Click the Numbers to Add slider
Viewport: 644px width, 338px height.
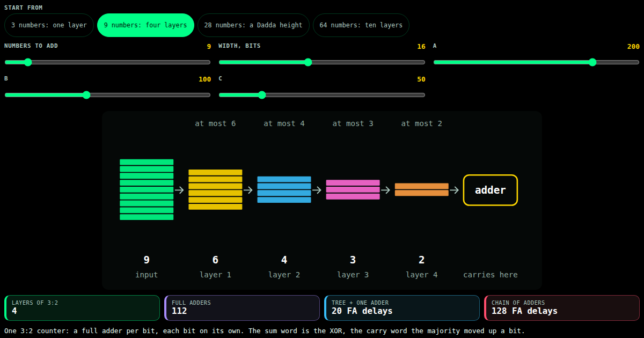(x=107, y=62)
